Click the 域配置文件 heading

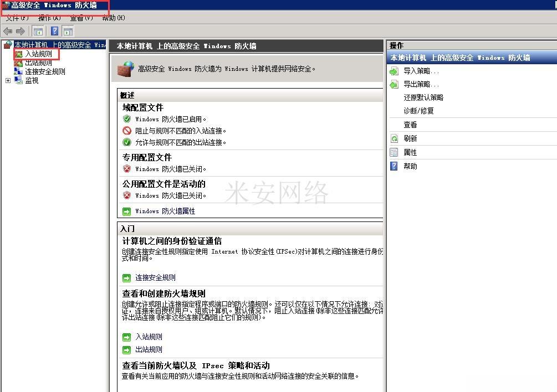(143, 107)
